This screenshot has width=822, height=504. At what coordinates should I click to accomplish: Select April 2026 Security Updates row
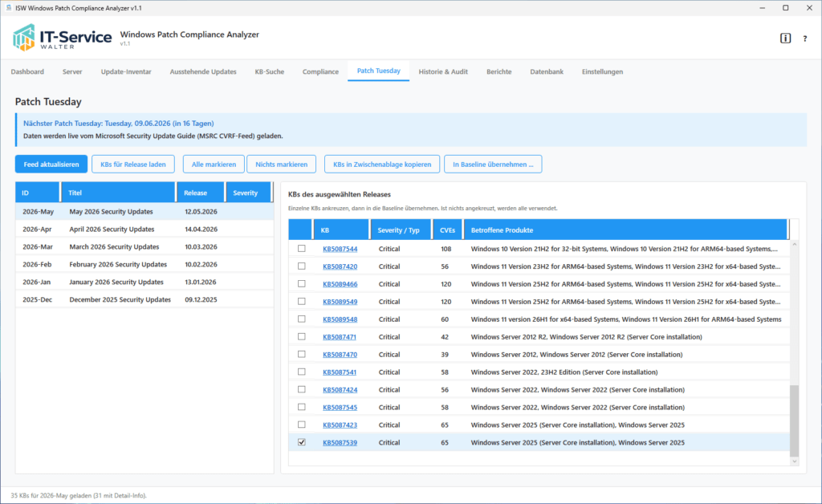point(144,229)
